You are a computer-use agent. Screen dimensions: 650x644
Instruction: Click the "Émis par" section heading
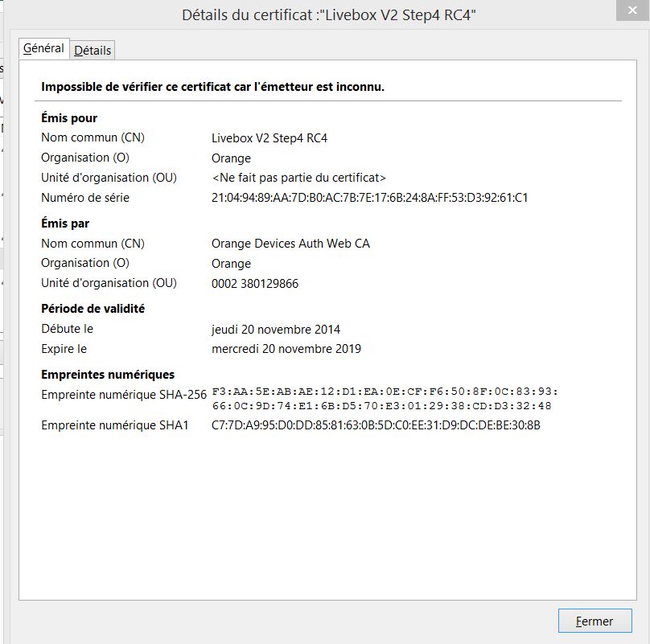click(x=65, y=224)
